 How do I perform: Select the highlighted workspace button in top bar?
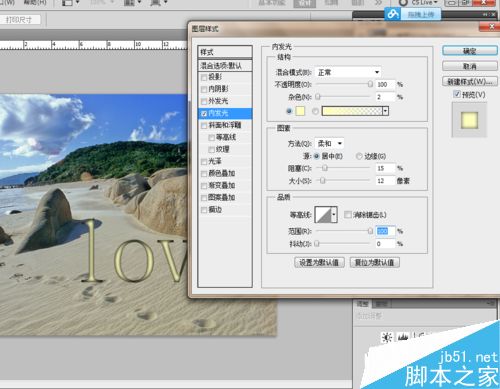click(305, 3)
